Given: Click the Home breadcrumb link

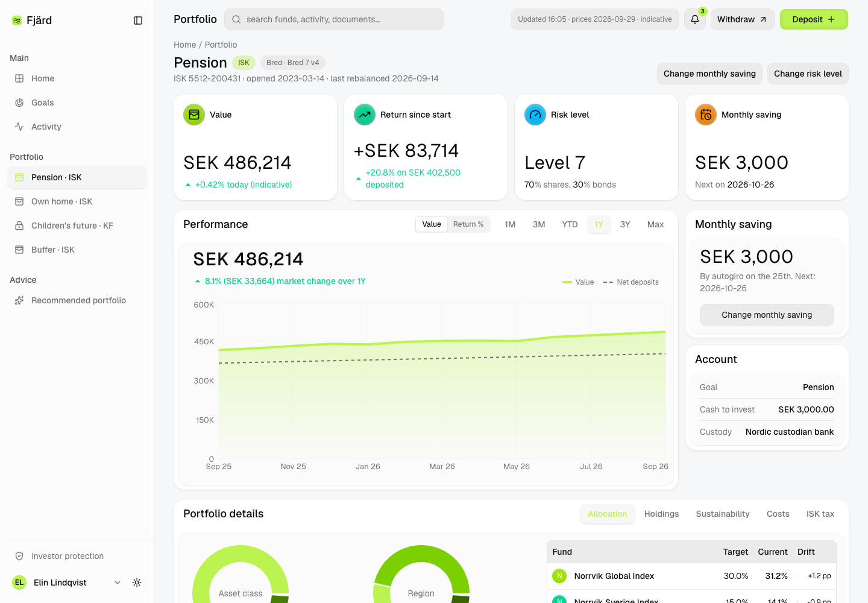Looking at the screenshot, I should point(185,45).
